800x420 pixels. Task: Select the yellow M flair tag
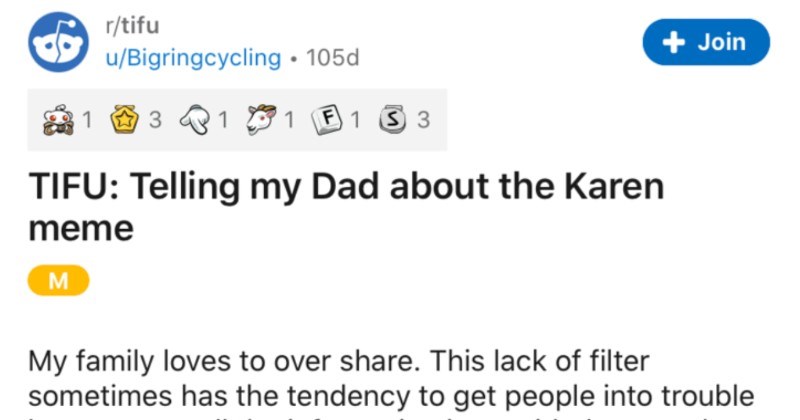(58, 283)
